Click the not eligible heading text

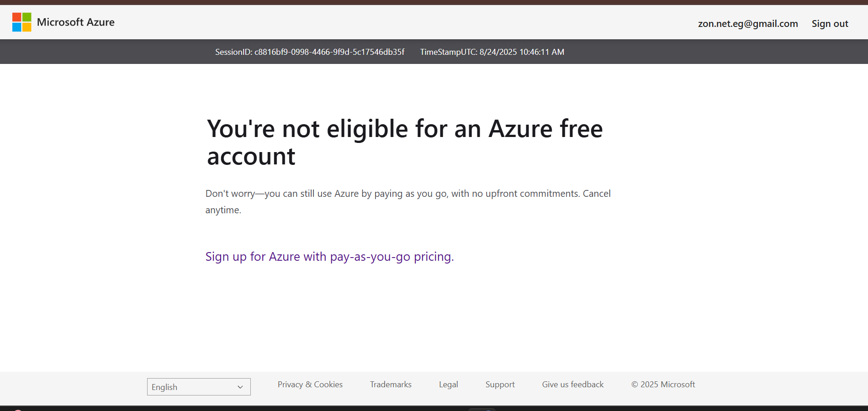coord(405,142)
